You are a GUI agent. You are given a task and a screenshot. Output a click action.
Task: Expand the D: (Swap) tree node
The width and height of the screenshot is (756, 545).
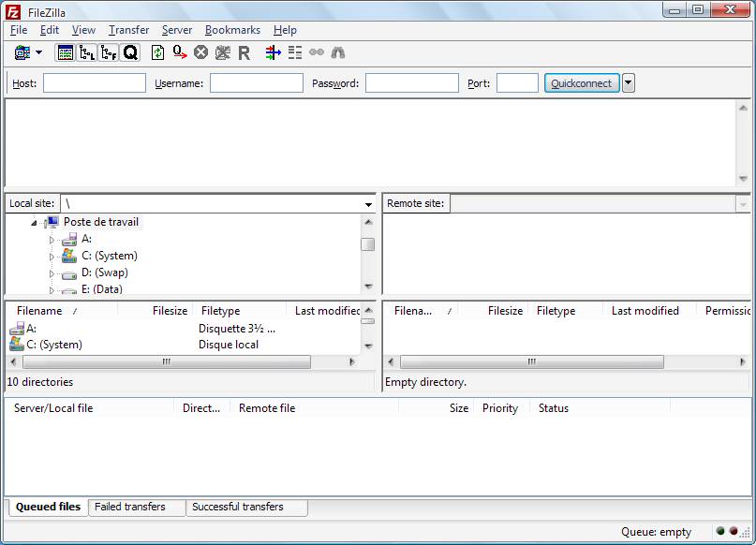[x=52, y=273]
